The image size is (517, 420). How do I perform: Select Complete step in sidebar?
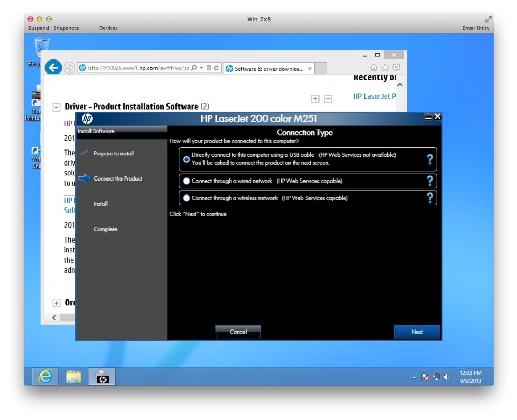point(105,229)
